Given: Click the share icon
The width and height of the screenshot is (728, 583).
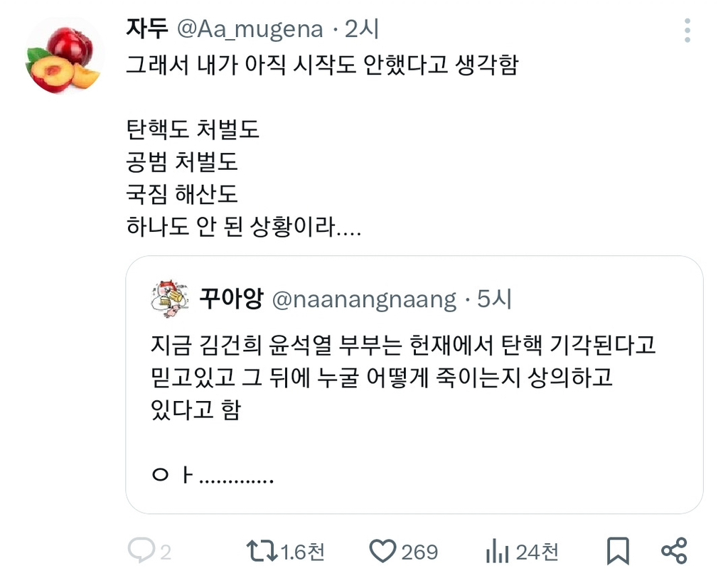Looking at the screenshot, I should tap(674, 551).
